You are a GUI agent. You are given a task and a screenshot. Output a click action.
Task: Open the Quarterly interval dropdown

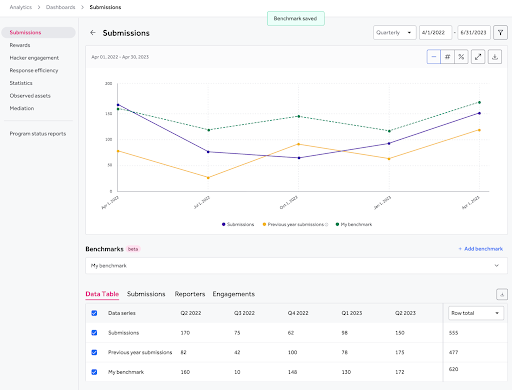click(x=395, y=33)
